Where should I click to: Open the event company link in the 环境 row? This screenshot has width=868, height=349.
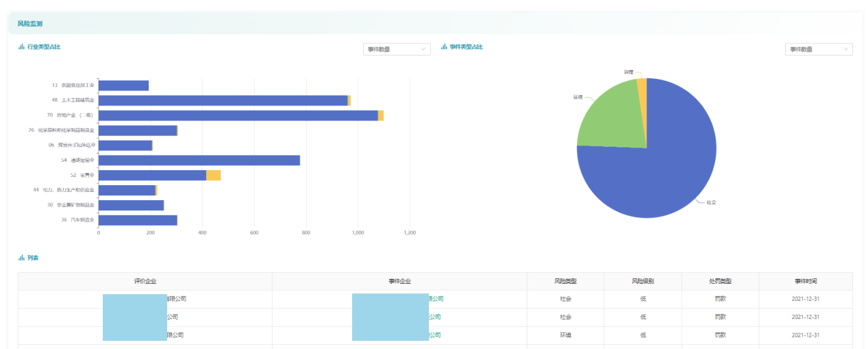coord(434,335)
